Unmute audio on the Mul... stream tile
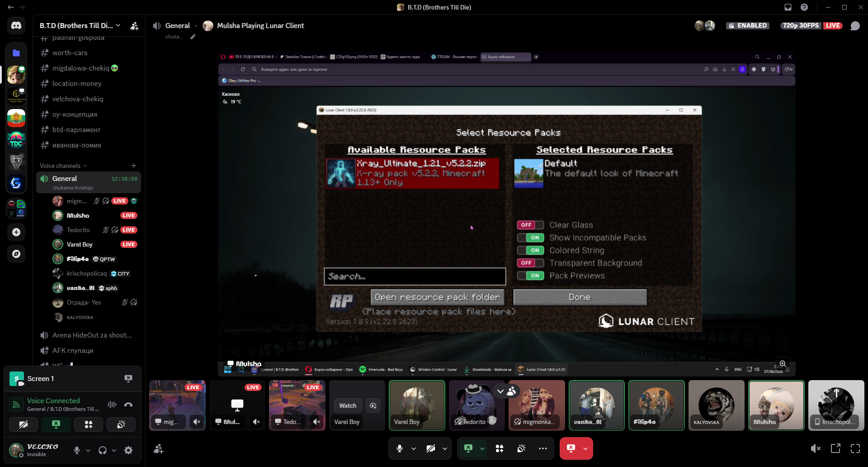This screenshot has width=868, height=467. click(256, 422)
